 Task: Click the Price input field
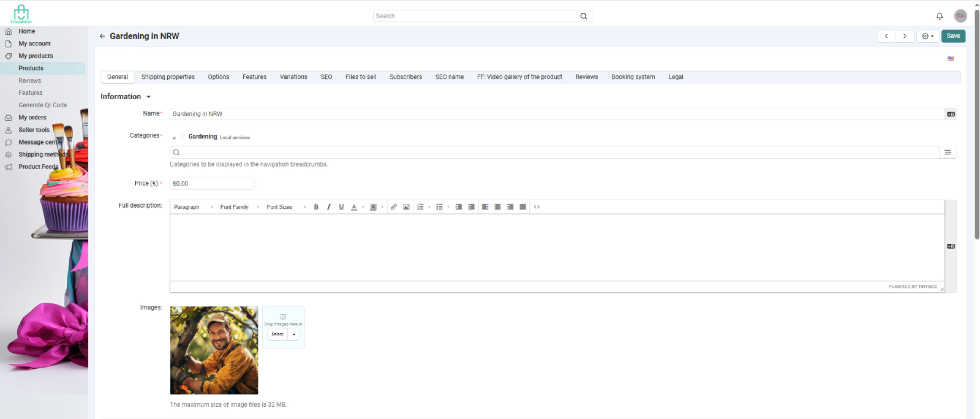coord(212,184)
